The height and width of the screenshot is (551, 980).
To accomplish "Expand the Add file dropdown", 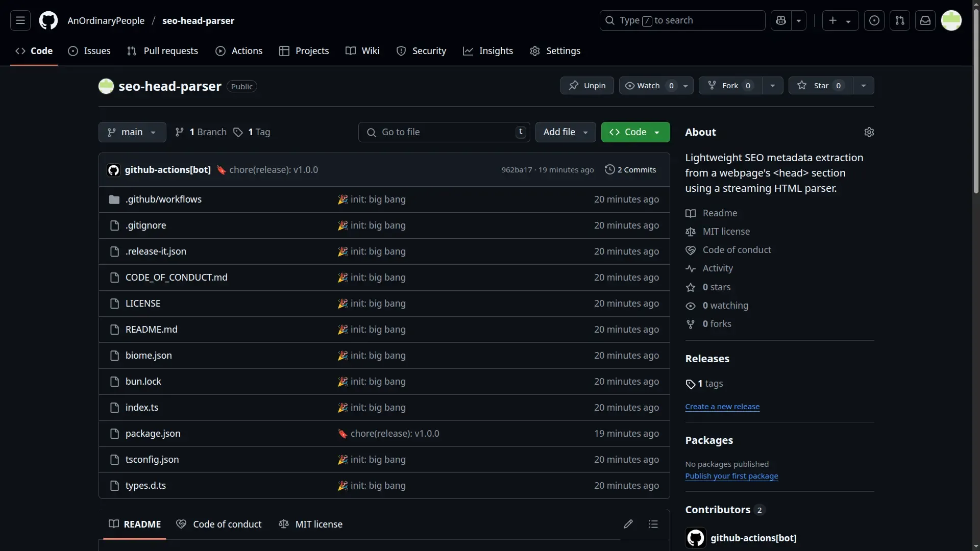I will coord(565,132).
